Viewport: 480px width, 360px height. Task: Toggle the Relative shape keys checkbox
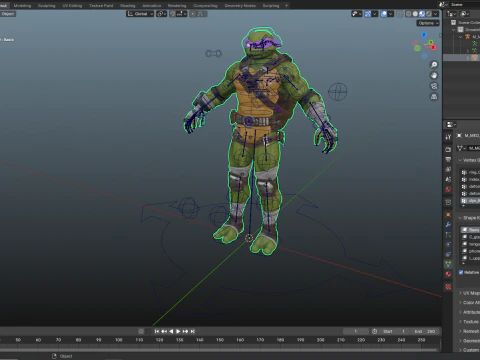click(x=461, y=272)
